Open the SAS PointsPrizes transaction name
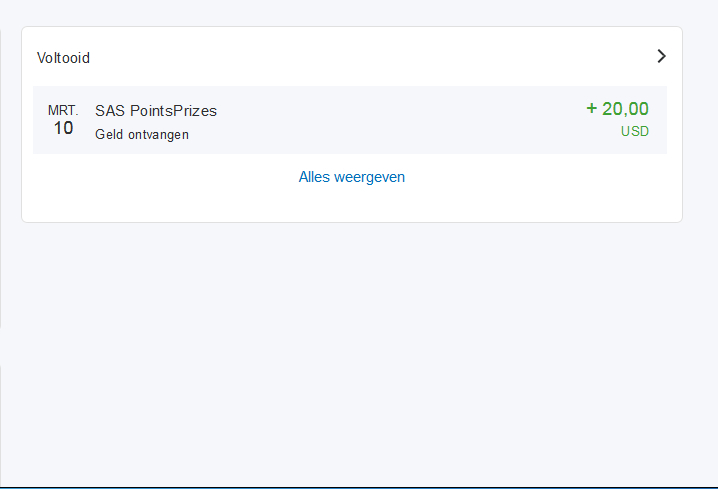This screenshot has width=718, height=489. click(x=156, y=111)
